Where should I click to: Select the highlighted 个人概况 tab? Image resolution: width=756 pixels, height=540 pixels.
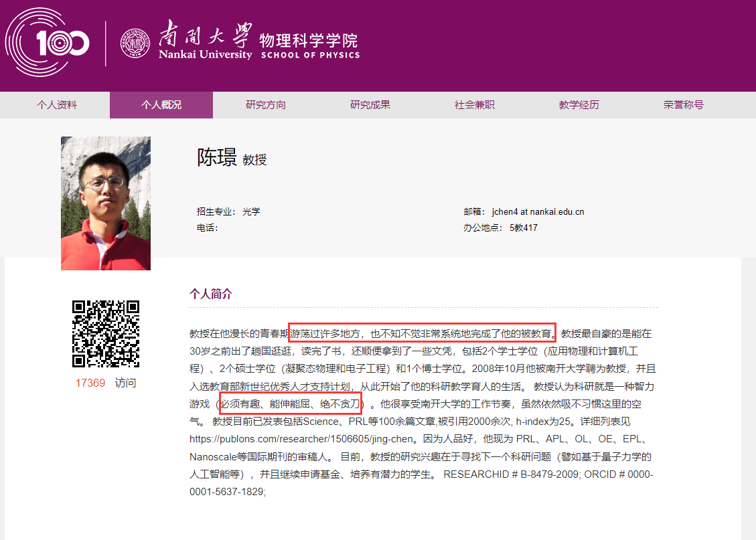(x=161, y=105)
